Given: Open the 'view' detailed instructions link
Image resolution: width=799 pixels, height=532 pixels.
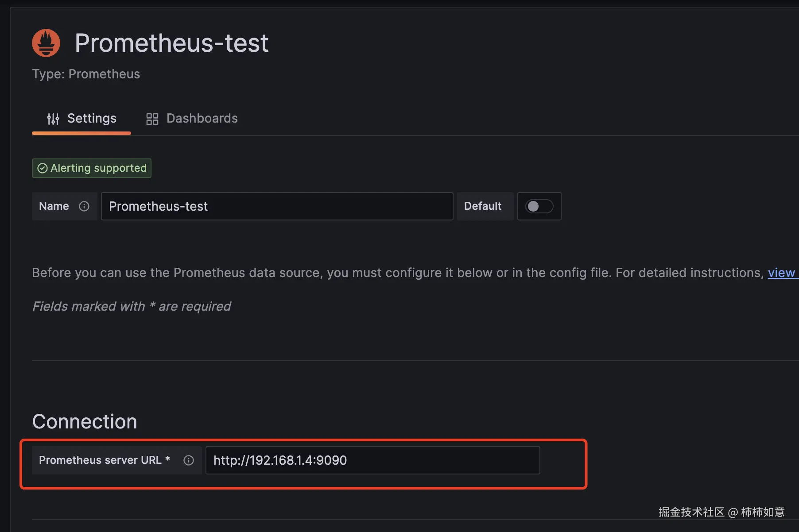Looking at the screenshot, I should 782,273.
